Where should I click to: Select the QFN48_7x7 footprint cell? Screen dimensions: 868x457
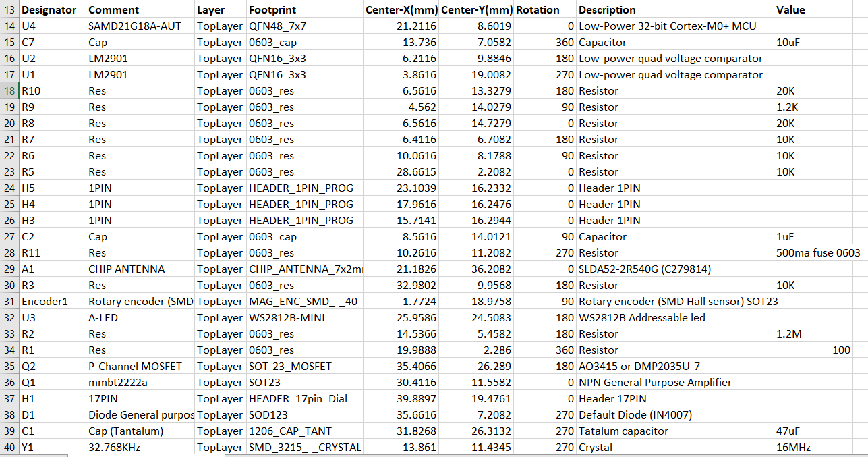[x=305, y=26]
